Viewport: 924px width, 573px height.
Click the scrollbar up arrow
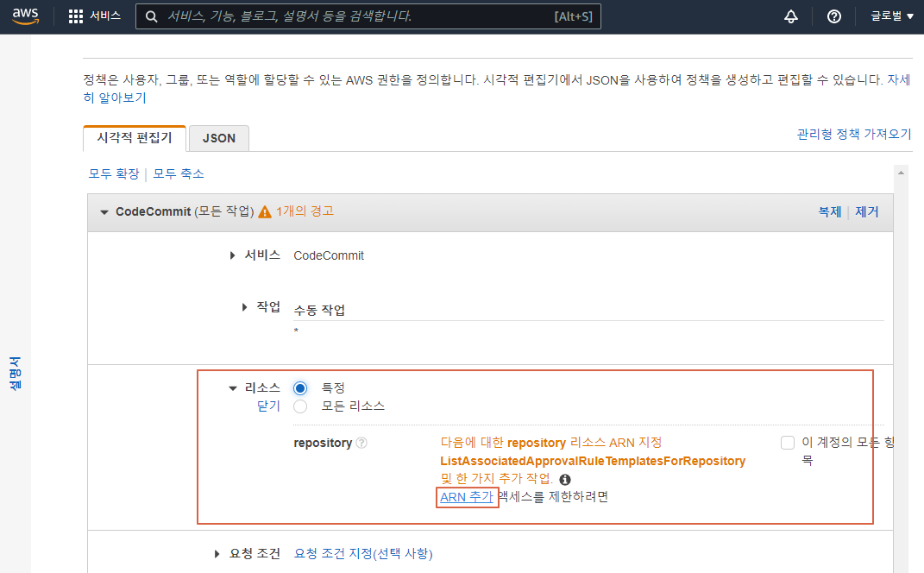(901, 173)
